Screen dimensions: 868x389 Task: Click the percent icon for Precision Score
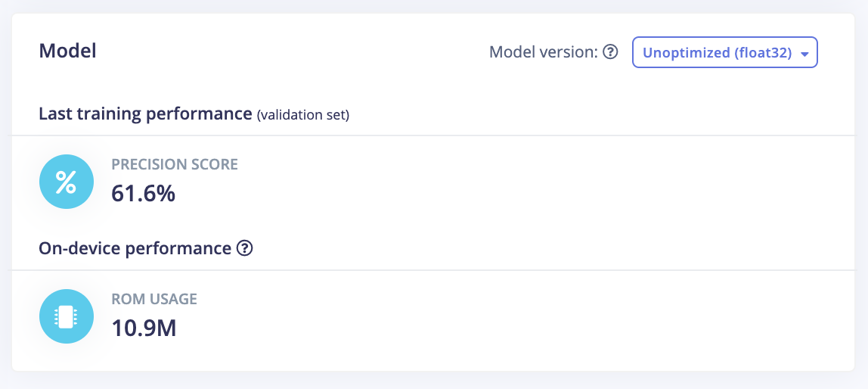click(67, 182)
